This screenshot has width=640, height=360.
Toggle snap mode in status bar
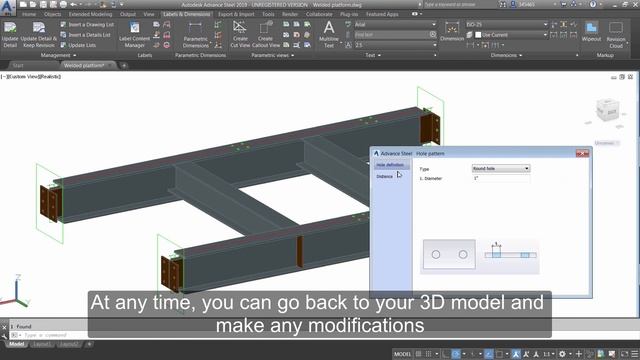(428, 354)
